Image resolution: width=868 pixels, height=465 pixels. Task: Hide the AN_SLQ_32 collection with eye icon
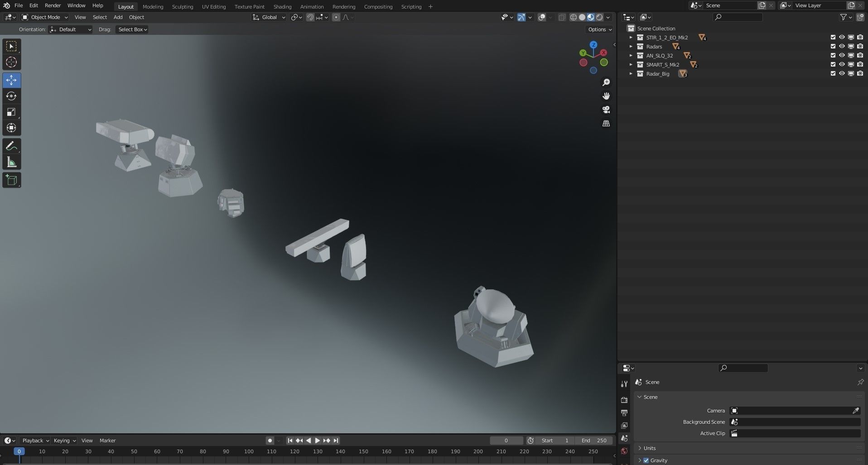pyautogui.click(x=842, y=55)
